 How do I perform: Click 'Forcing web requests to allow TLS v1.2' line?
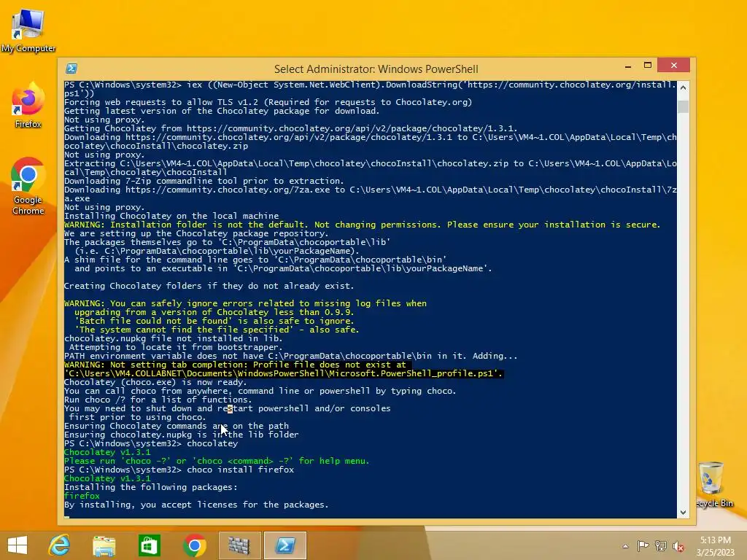coord(268,102)
